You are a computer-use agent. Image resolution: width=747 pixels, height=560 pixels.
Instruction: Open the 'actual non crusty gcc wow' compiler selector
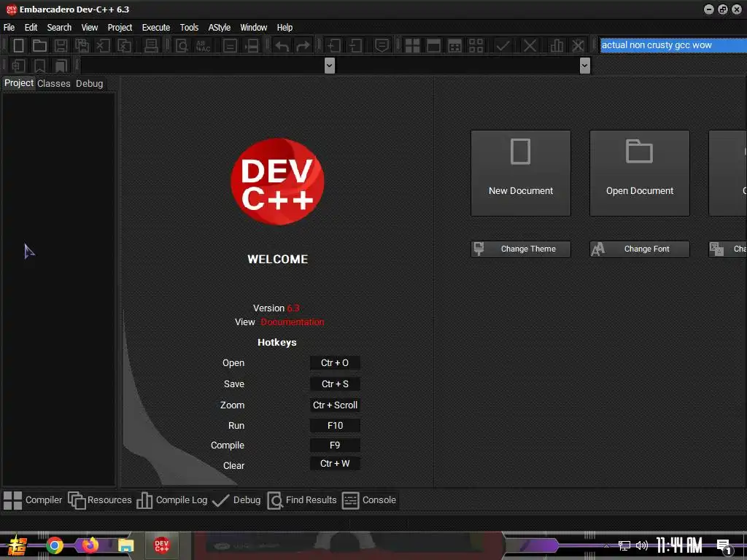pos(673,45)
